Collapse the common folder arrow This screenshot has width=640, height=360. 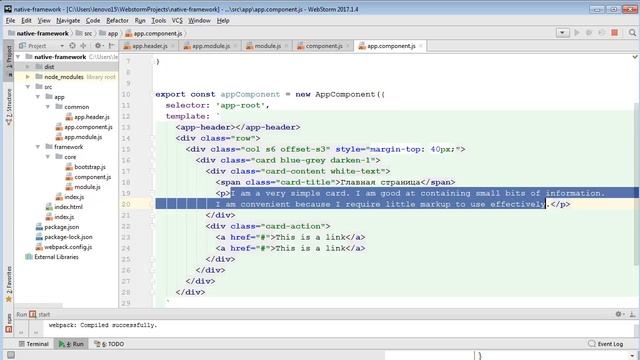click(x=48, y=107)
